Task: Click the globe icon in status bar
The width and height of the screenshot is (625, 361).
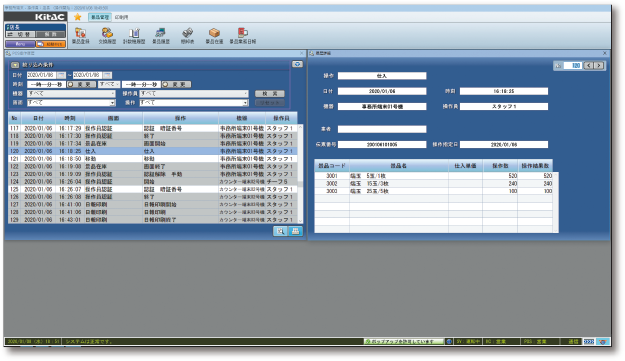Action: [x=449, y=341]
